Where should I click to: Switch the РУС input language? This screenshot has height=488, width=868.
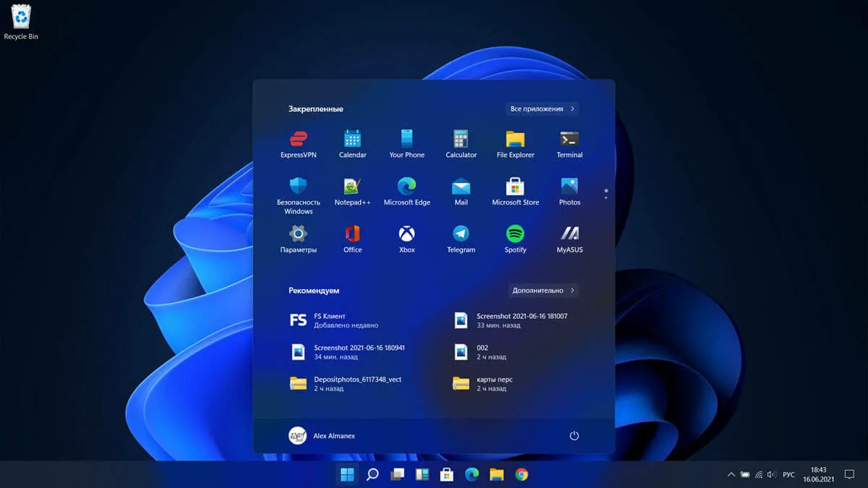(x=788, y=474)
